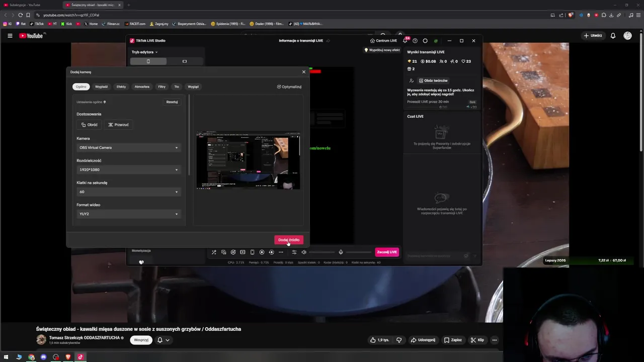Open the Windows Start menu
Screen dimensions: 644x362
[6, 357]
